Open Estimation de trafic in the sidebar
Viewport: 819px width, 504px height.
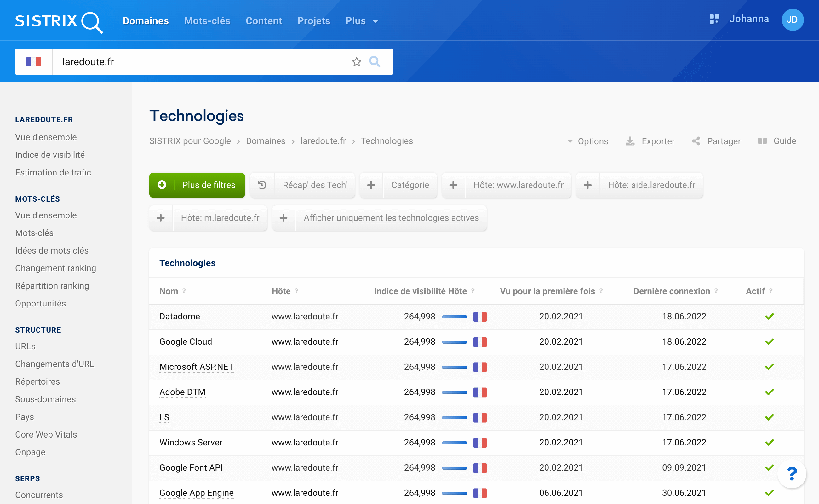53,172
